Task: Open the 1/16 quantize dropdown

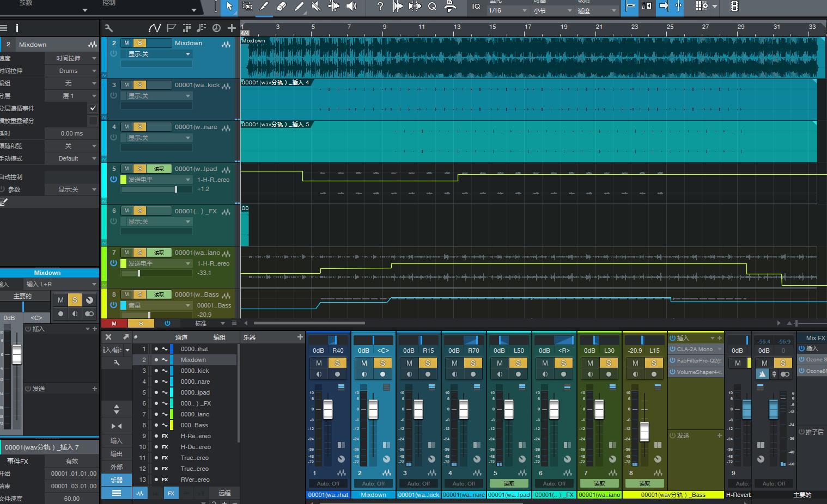Action: click(508, 10)
